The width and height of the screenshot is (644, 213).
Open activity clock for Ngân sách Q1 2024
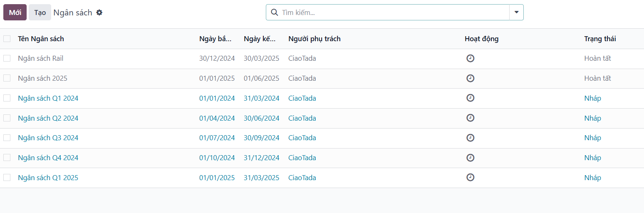[x=470, y=98]
